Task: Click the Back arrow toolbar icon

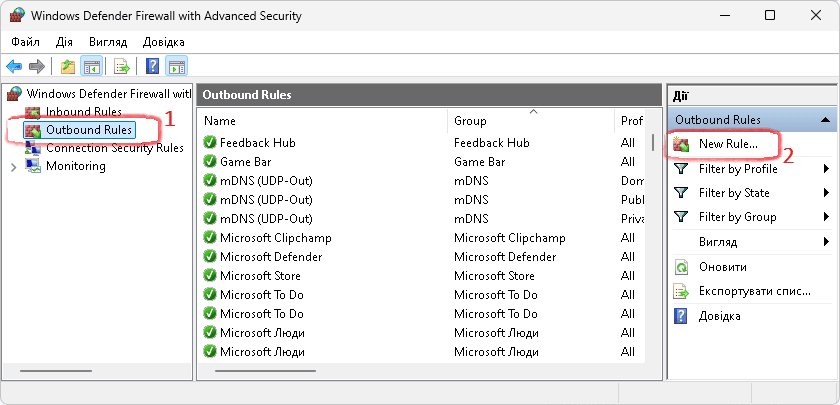Action: pyautogui.click(x=14, y=67)
